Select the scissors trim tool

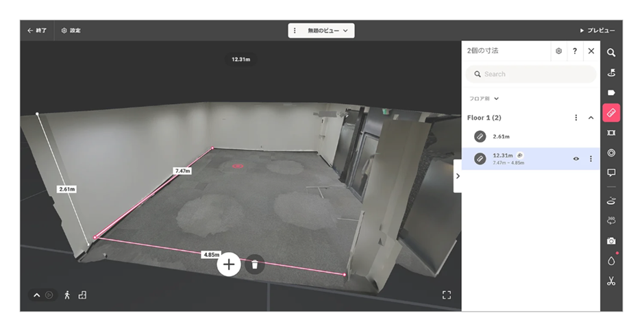point(611,282)
